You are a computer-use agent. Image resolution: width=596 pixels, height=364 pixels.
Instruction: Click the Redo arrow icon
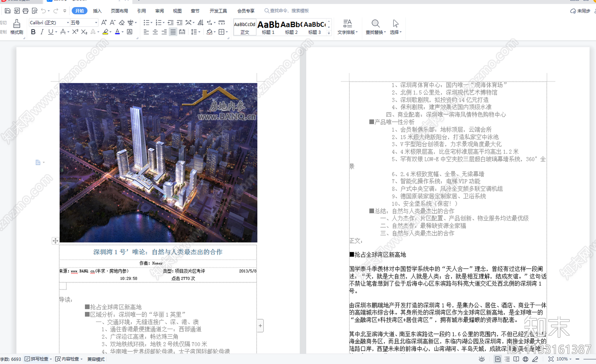pos(56,11)
